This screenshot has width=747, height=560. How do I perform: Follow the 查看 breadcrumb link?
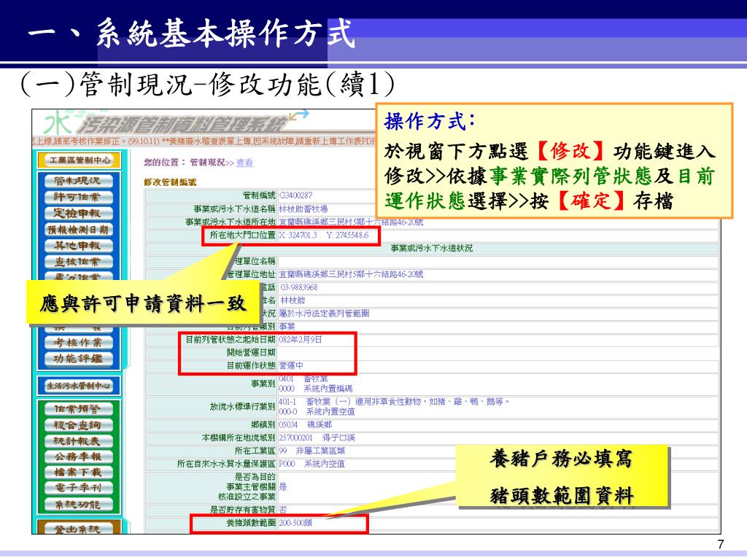(244, 163)
